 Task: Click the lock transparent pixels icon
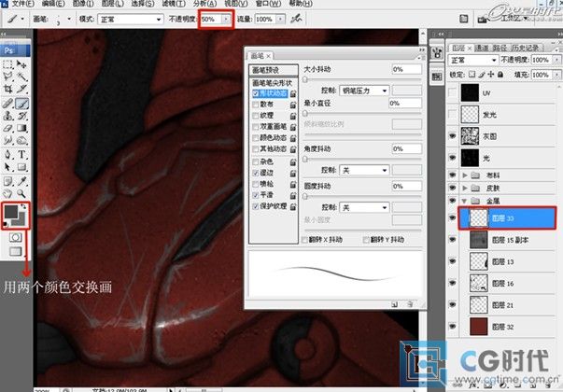pyautogui.click(x=472, y=75)
